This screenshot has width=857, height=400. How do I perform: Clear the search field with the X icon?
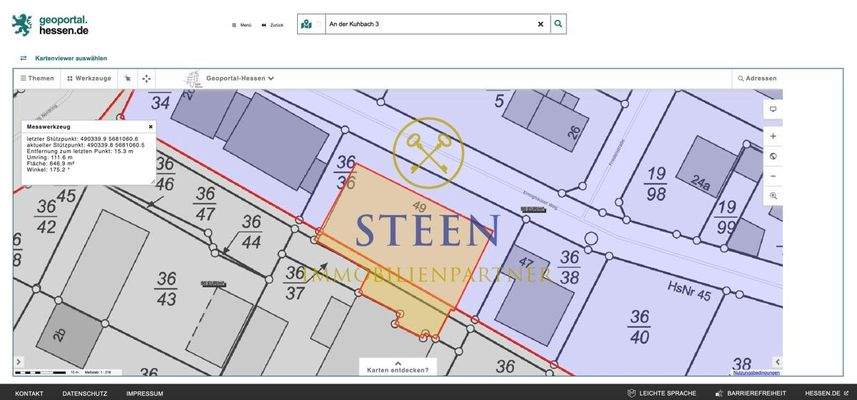point(541,23)
